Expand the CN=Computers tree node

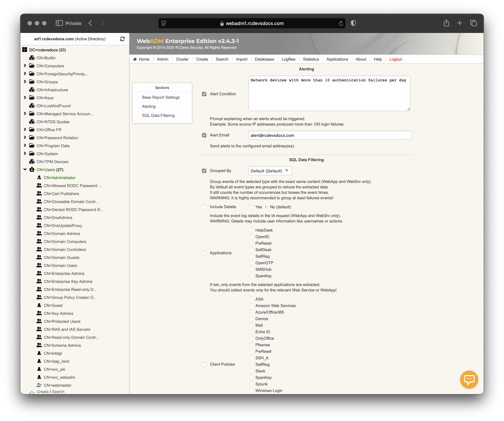click(25, 66)
